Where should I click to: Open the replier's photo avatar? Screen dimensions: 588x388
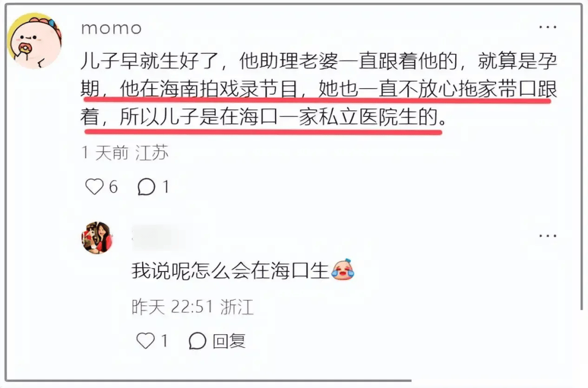pos(97,238)
